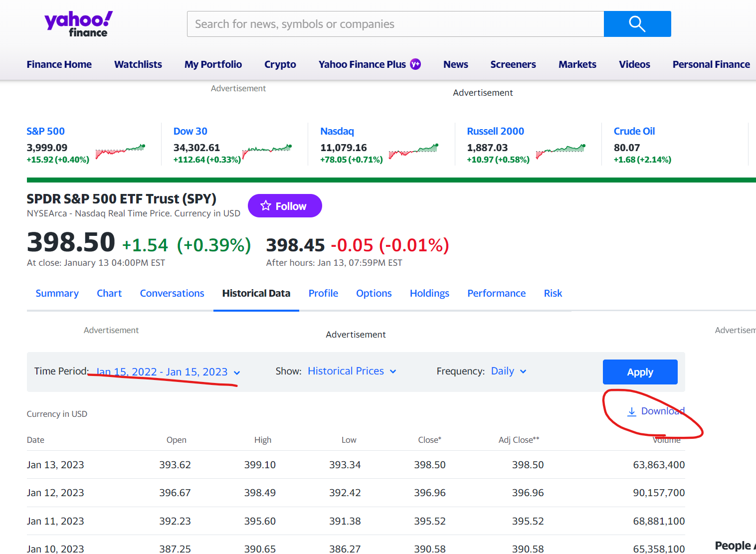Screen dimensions: 756x554
Task: Switch to the Summary tab
Action: tap(57, 293)
